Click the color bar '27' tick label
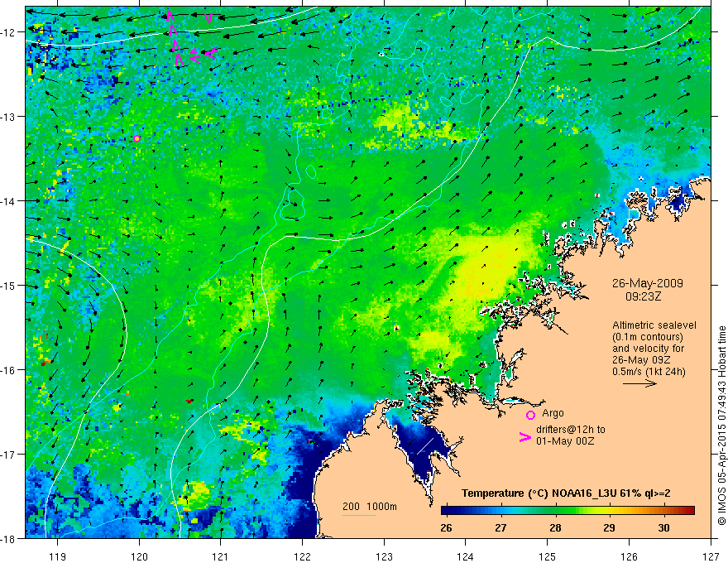This screenshot has width=728, height=563. coord(500,527)
